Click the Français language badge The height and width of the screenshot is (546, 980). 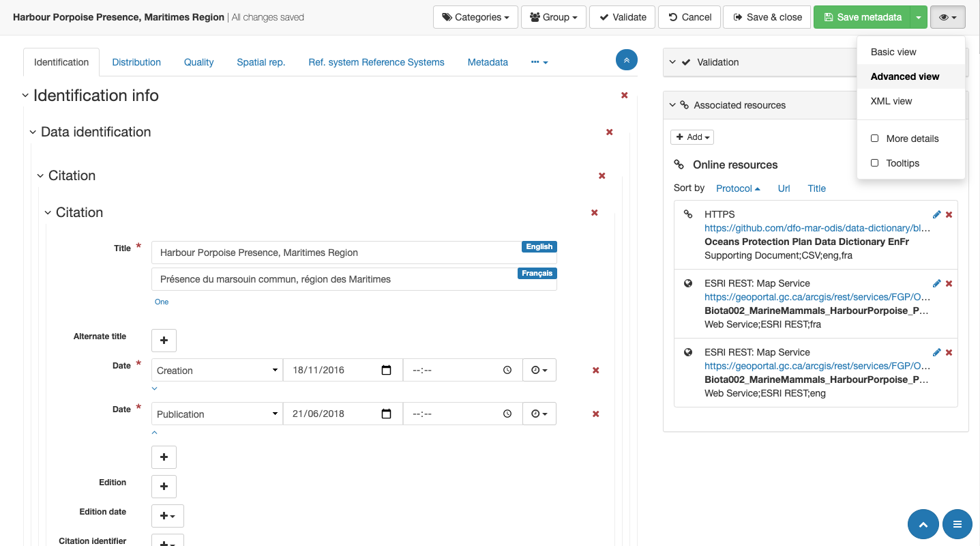537,273
